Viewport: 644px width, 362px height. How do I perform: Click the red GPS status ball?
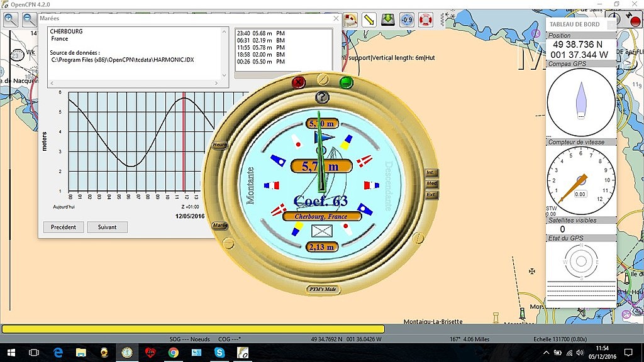635,22
